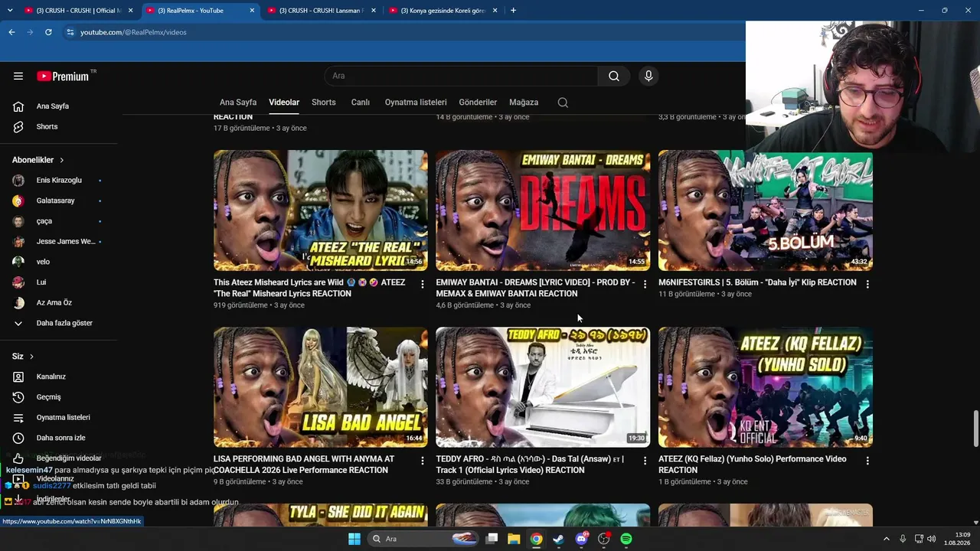Go back with the browser back arrow

(11, 32)
